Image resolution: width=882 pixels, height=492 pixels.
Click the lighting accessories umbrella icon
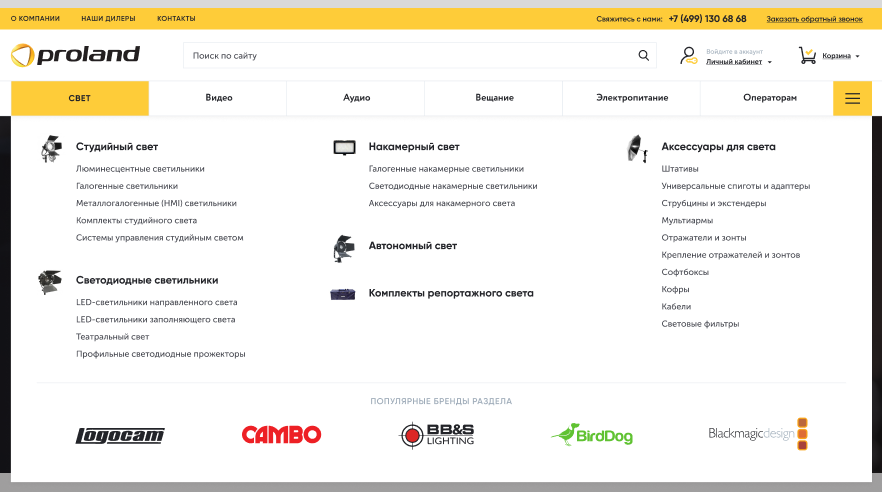[635, 148]
